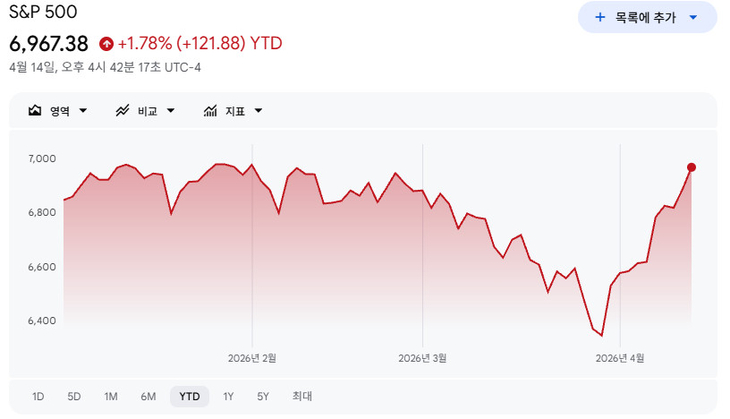
Task: Click the S&P 500 title
Action: [x=43, y=13]
